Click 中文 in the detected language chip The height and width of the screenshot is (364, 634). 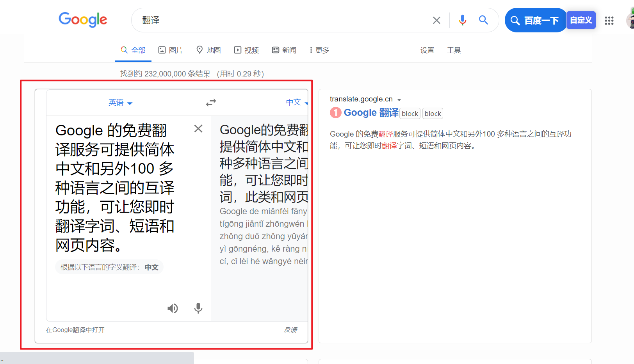(x=151, y=267)
